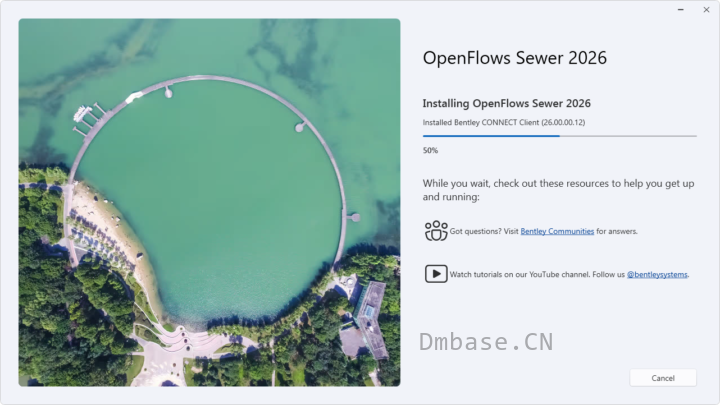Close the installer window
This screenshot has width=720, height=405.
706,10
